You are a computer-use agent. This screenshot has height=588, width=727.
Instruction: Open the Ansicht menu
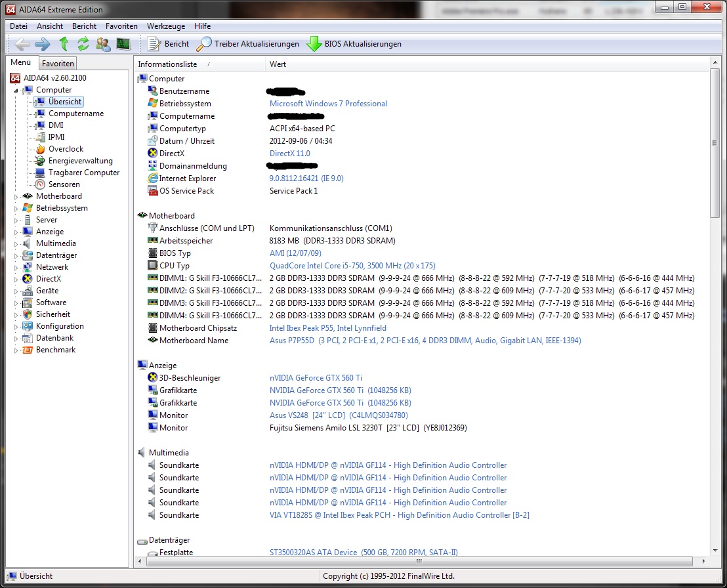point(50,26)
